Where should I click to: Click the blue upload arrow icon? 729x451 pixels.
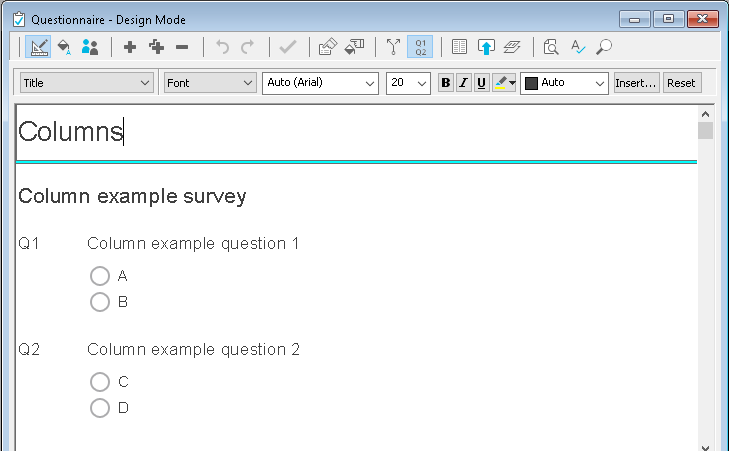pyautogui.click(x=486, y=47)
